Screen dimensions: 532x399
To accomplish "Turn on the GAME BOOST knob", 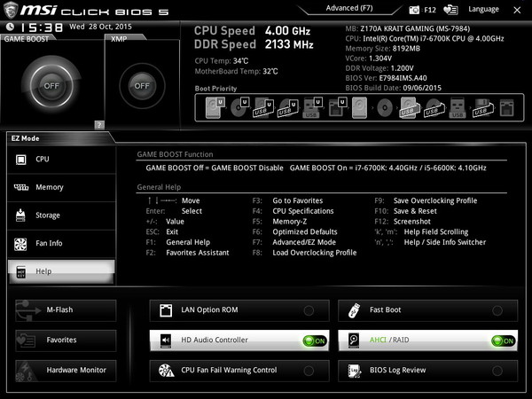I will coord(51,85).
